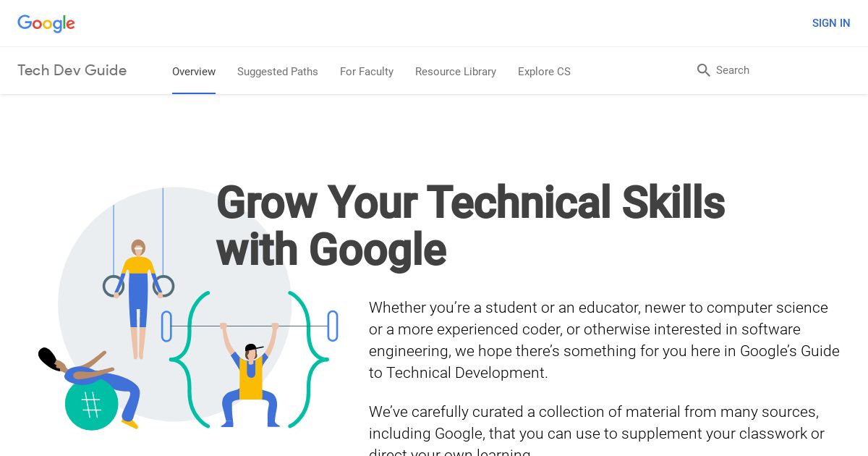
Task: Select the Overview tab
Action: point(194,72)
